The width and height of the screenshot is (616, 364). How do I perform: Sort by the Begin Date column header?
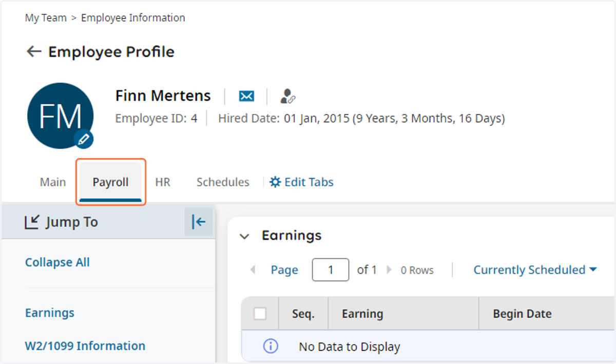coord(522,314)
